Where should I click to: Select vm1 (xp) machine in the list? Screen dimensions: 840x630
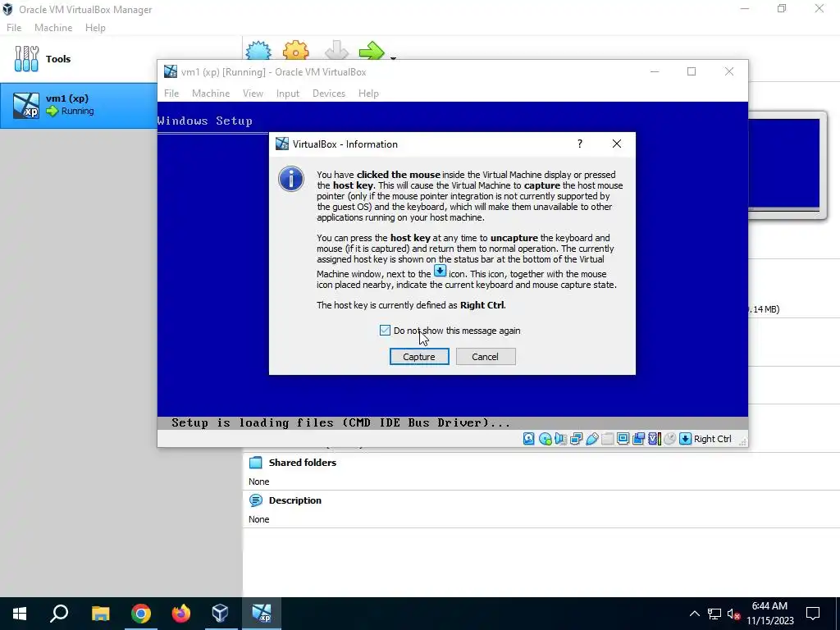pos(79,105)
